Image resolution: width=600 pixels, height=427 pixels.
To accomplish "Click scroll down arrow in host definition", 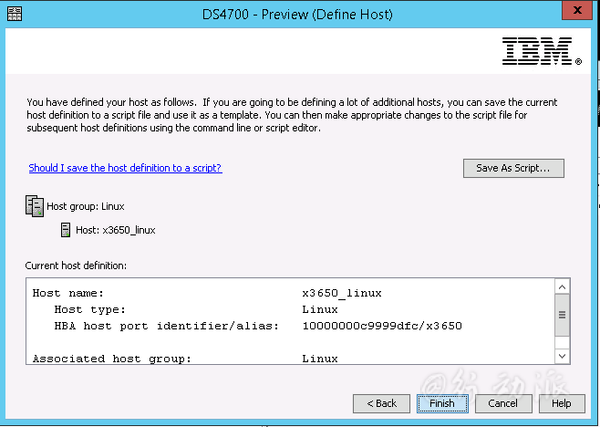I will 562,356.
